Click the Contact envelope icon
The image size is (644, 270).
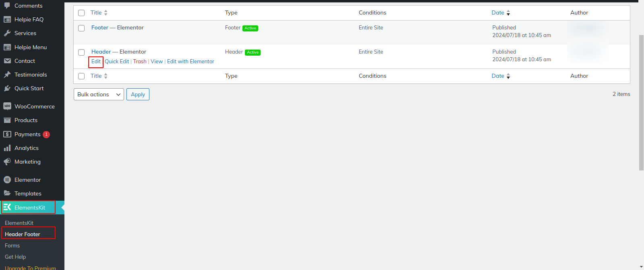coord(7,61)
